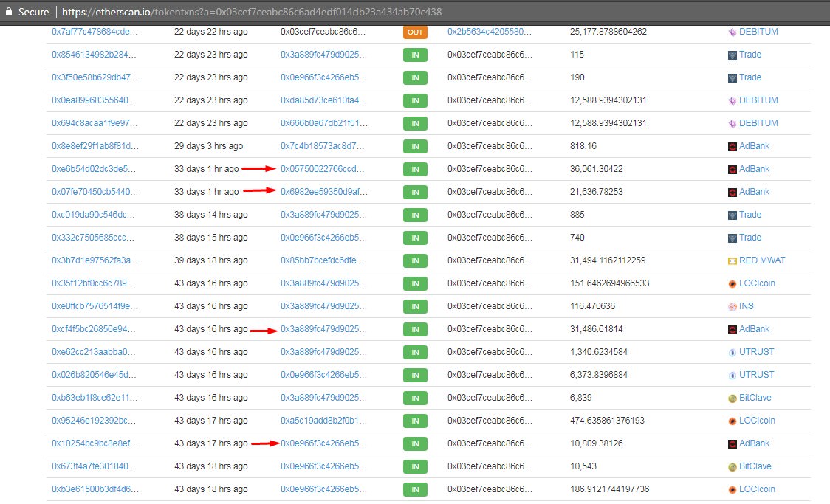
Task: Open BitClave token link in 10,543 row
Action: [755, 466]
